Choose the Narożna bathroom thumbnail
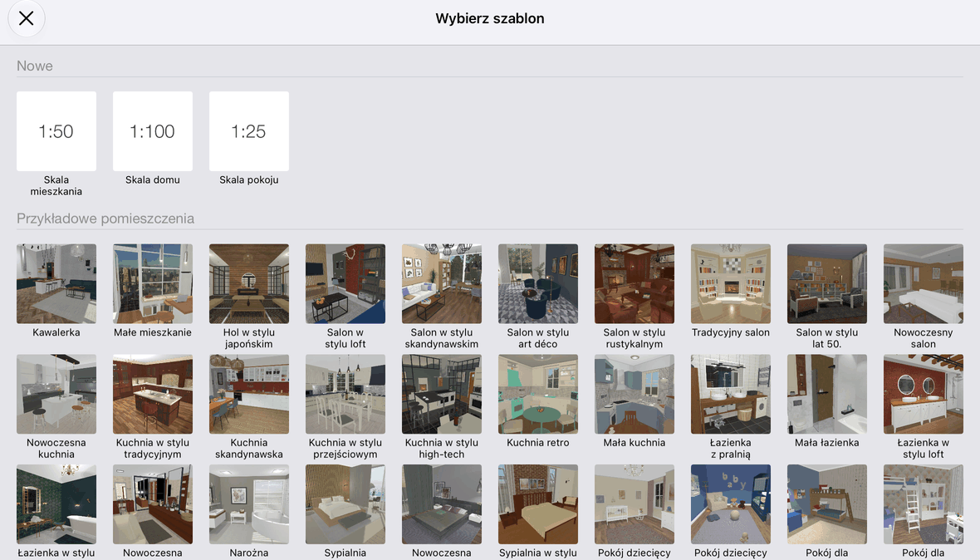This screenshot has width=980, height=560. 249,504
